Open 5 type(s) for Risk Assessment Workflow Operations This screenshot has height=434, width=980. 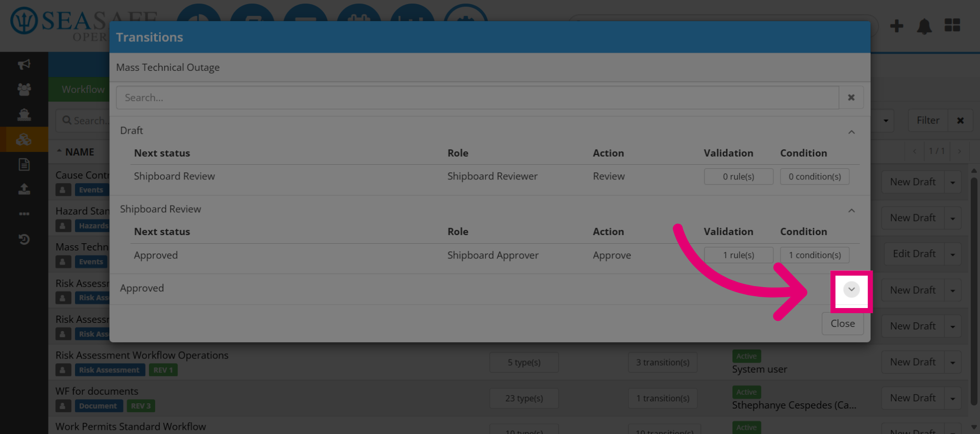pyautogui.click(x=524, y=362)
